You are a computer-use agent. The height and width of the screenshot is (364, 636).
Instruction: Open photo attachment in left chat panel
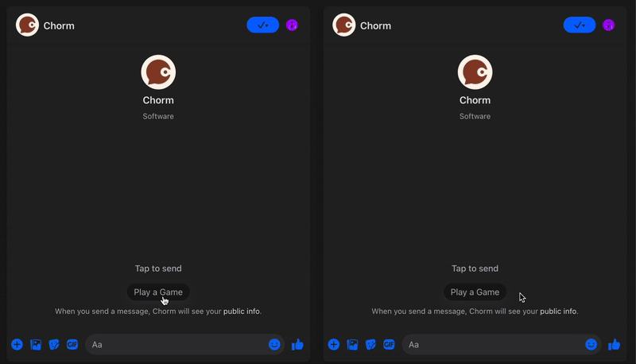tap(36, 345)
